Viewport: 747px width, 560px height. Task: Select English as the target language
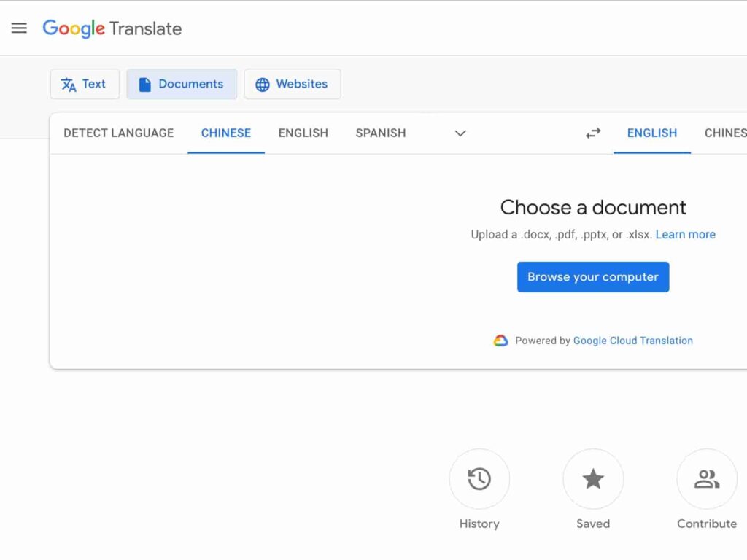[651, 133]
